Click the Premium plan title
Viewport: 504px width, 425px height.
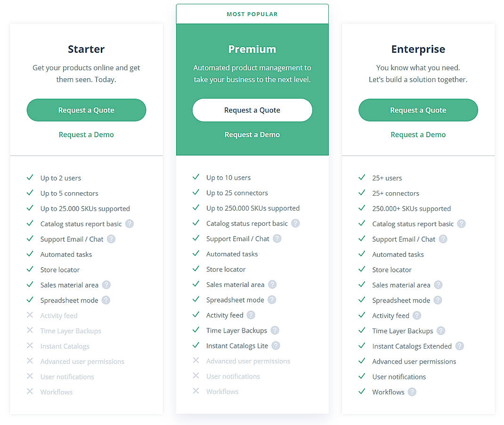tap(252, 49)
